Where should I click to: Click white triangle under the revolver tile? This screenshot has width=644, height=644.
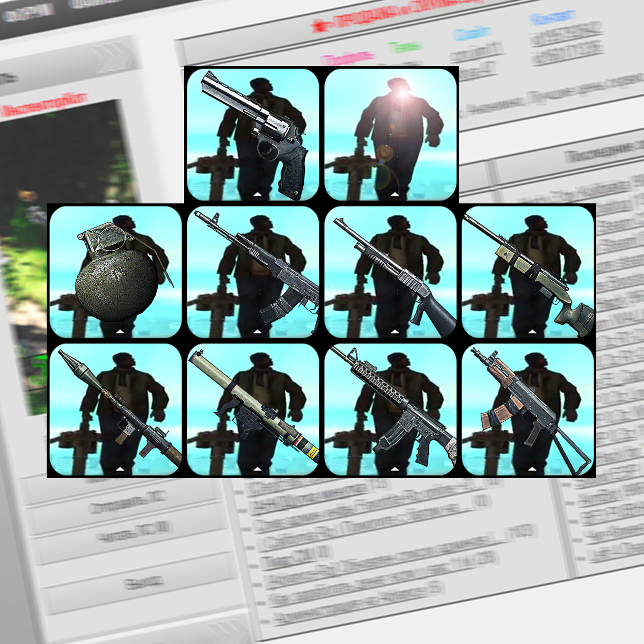click(257, 193)
